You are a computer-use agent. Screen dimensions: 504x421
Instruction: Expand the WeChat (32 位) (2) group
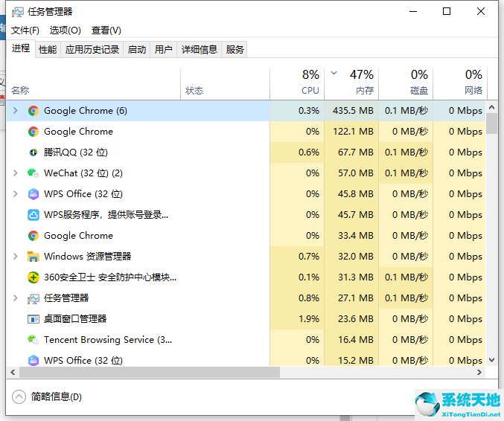(x=15, y=173)
